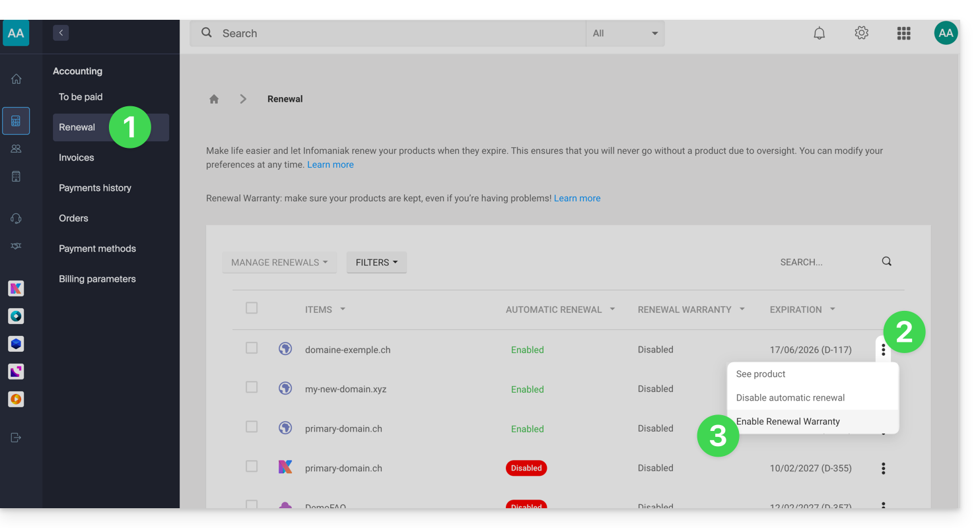The image size is (980, 528).
Task: Open the MANAGE RENEWALS dropdown
Action: pos(279,262)
